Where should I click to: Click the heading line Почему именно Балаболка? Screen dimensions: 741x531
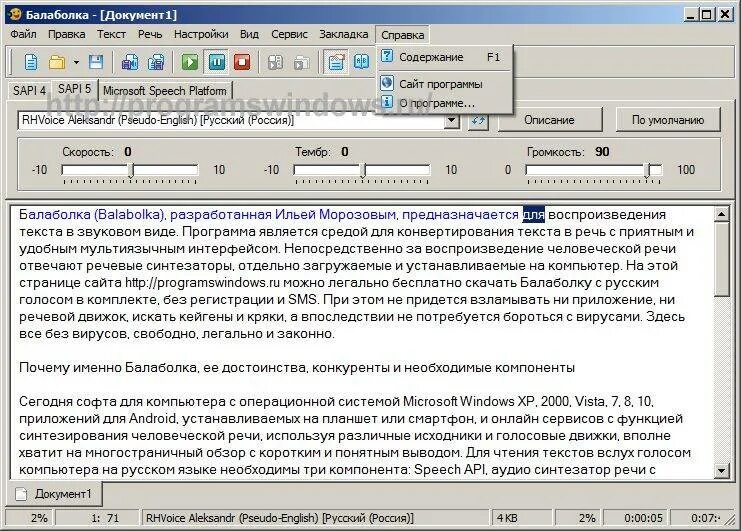297,368
